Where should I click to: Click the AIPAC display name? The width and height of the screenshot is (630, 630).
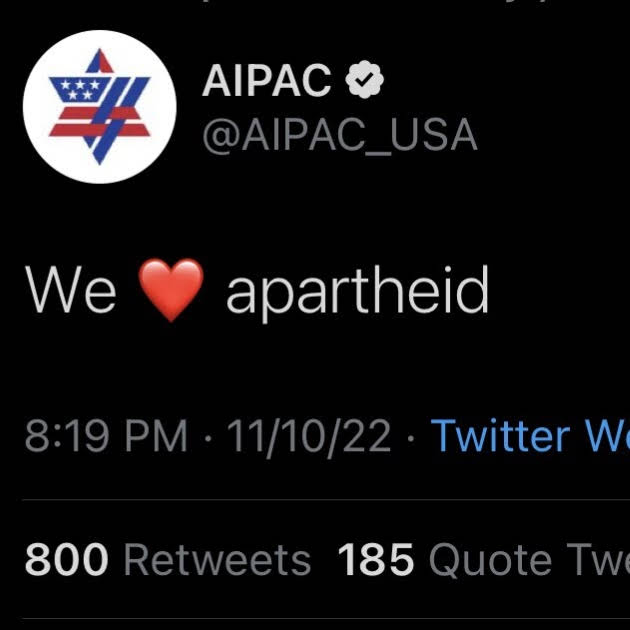267,82
